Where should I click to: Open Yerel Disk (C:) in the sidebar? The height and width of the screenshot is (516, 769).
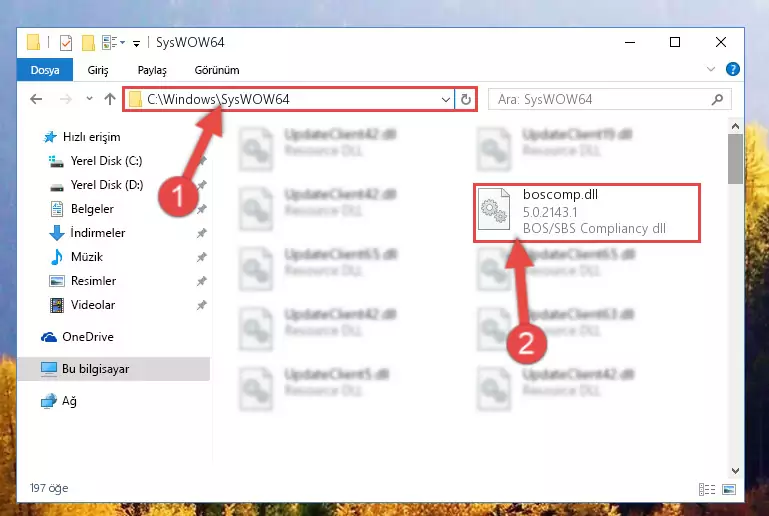[x=106, y=161]
